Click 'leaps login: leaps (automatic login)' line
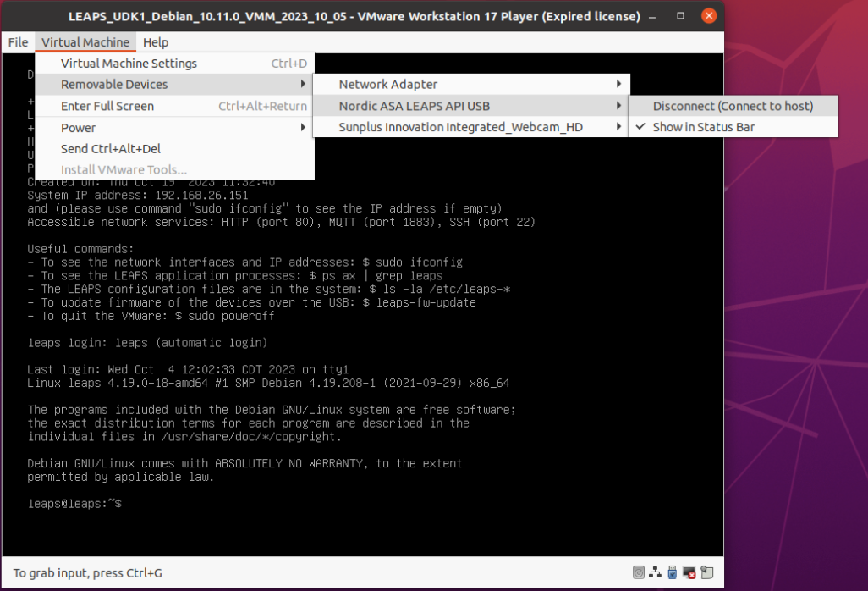Image resolution: width=868 pixels, height=591 pixels. tap(147, 342)
